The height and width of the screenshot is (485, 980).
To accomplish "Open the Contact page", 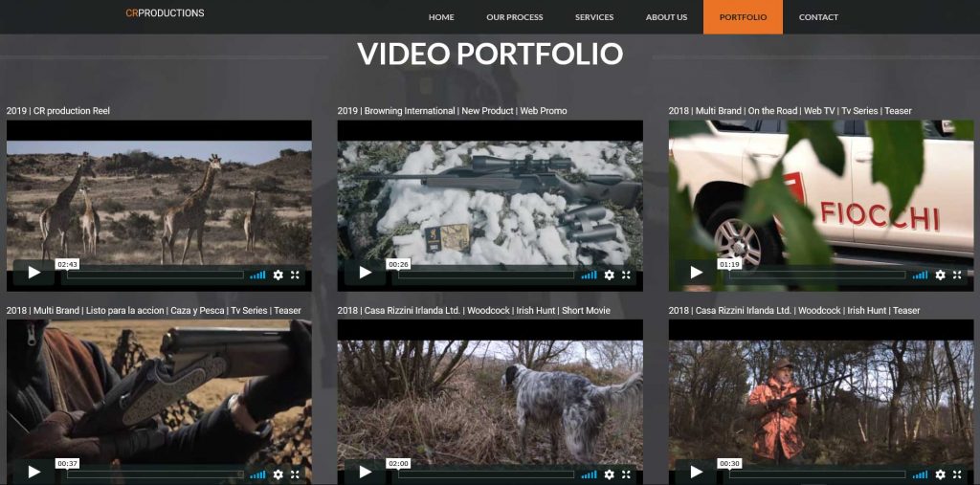I will (x=818, y=17).
